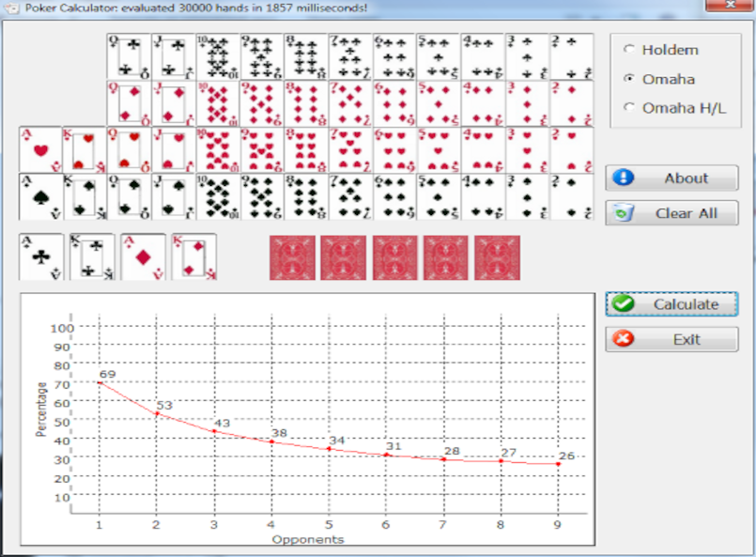Choose the 7 of clubs card
Screen dimensions: 756x557
(350, 57)
